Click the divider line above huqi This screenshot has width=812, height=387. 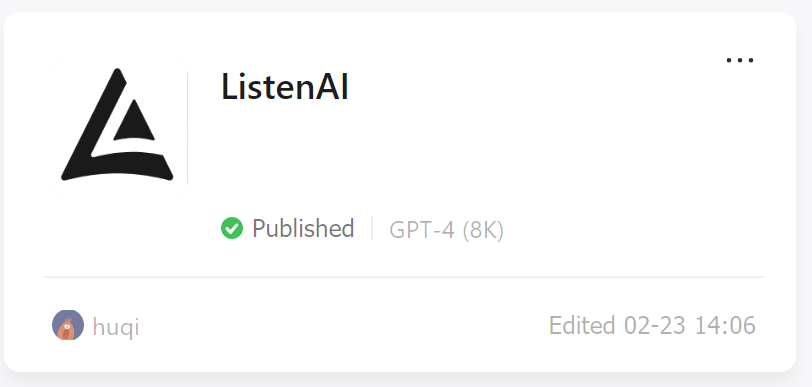pos(404,277)
